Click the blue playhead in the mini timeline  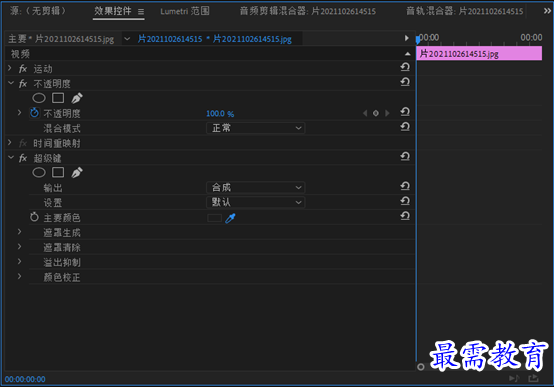pyautogui.click(x=418, y=39)
